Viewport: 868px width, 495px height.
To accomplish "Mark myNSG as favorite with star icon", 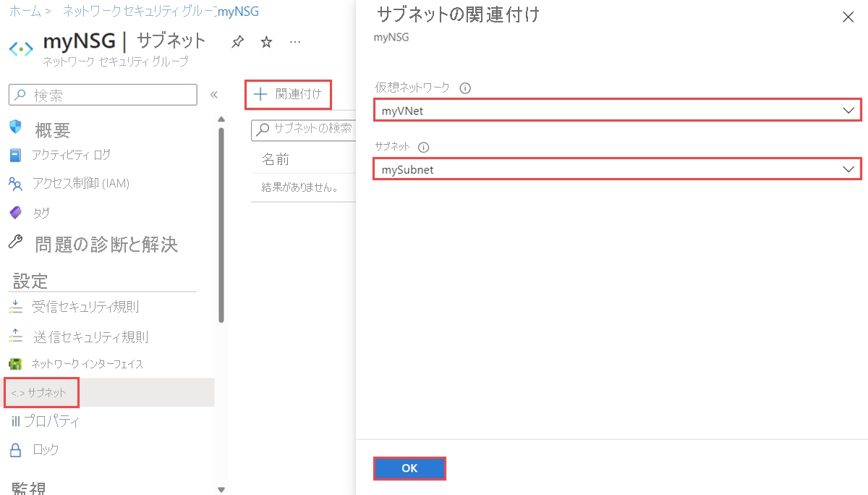I will pyautogui.click(x=266, y=43).
